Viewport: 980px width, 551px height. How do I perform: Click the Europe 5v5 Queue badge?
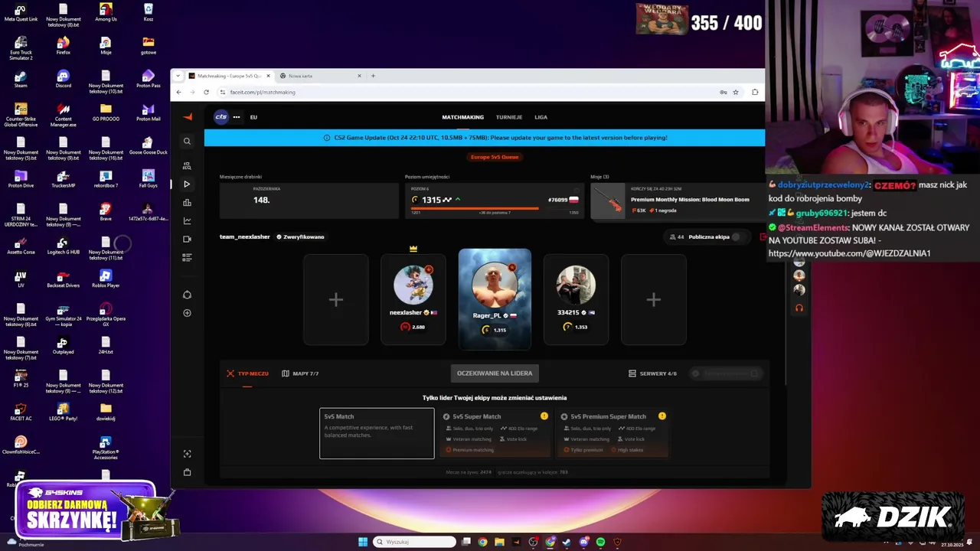coord(495,157)
